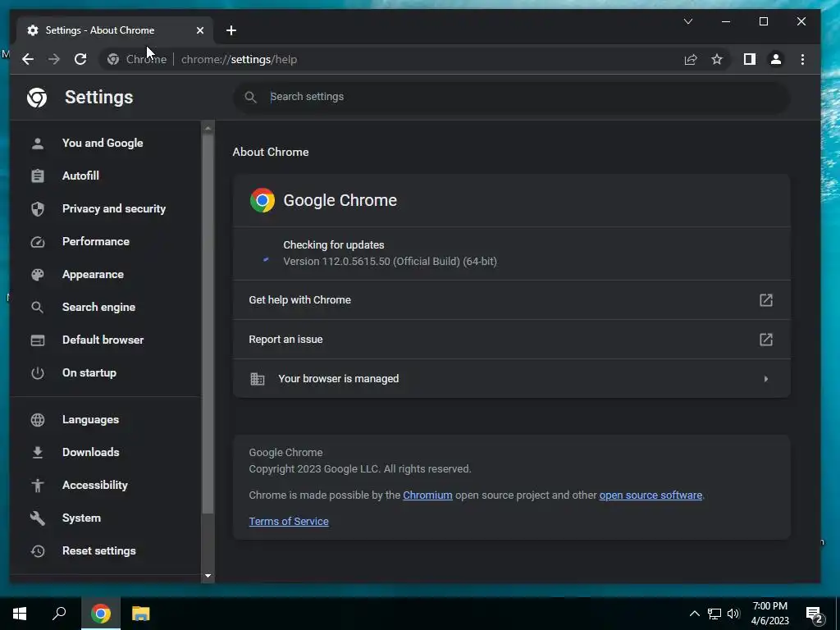
Task: Show hidden system tray icons
Action: [694, 614]
